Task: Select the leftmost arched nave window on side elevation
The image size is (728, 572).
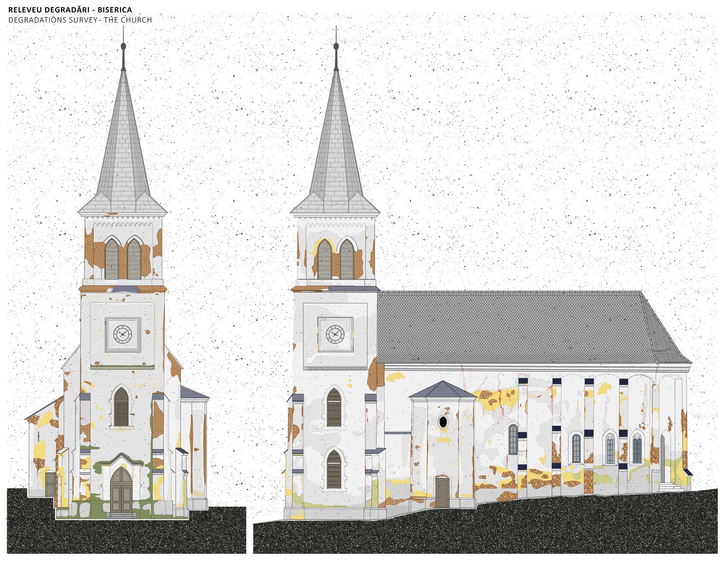Action: [513, 440]
